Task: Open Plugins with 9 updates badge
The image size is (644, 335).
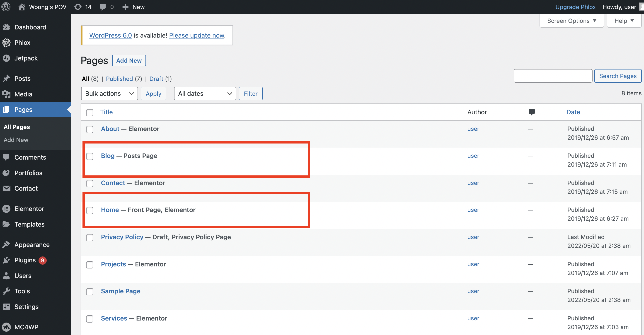Action: point(25,260)
